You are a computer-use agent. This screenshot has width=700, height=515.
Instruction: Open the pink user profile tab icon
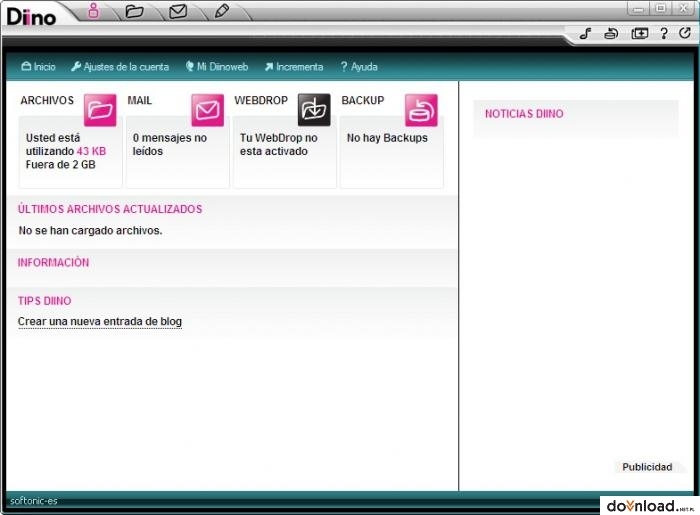click(93, 11)
